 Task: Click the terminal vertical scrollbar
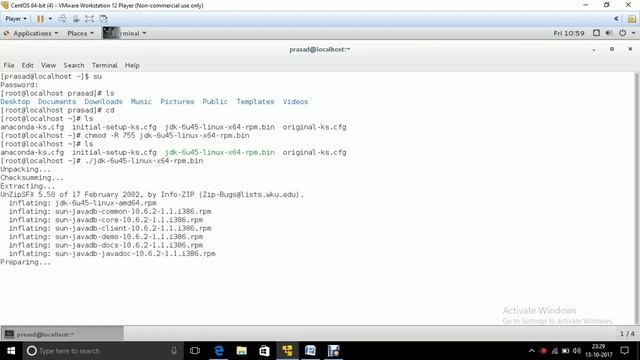coord(637,198)
